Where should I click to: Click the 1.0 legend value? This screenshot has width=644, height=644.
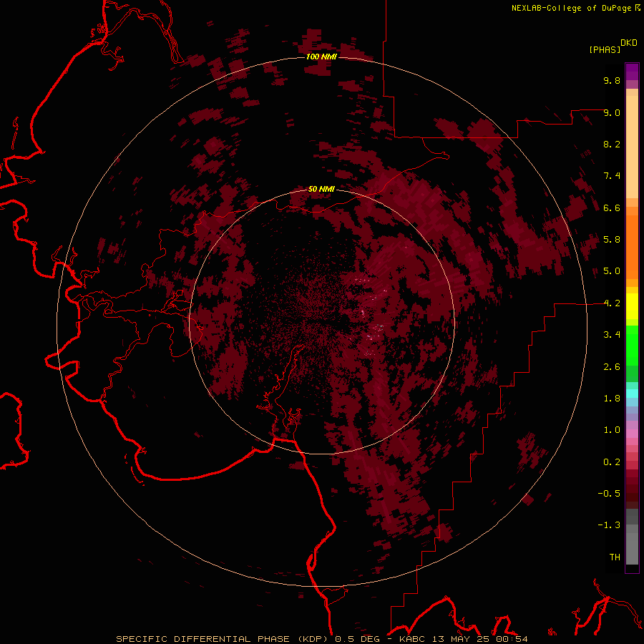[x=612, y=430]
